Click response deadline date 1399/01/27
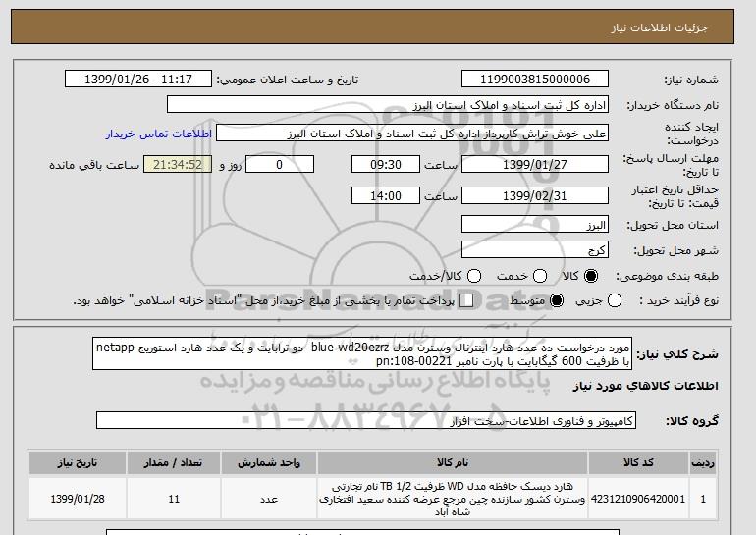 pos(535,164)
